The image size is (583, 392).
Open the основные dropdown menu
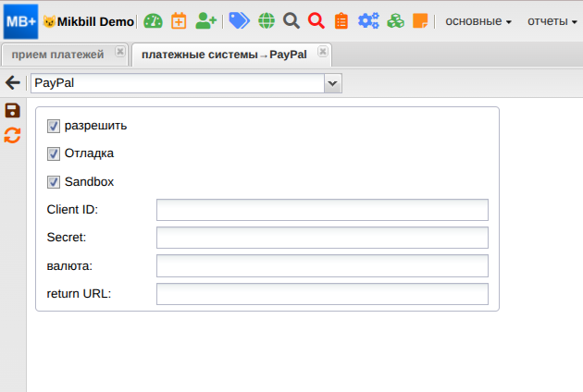[478, 21]
